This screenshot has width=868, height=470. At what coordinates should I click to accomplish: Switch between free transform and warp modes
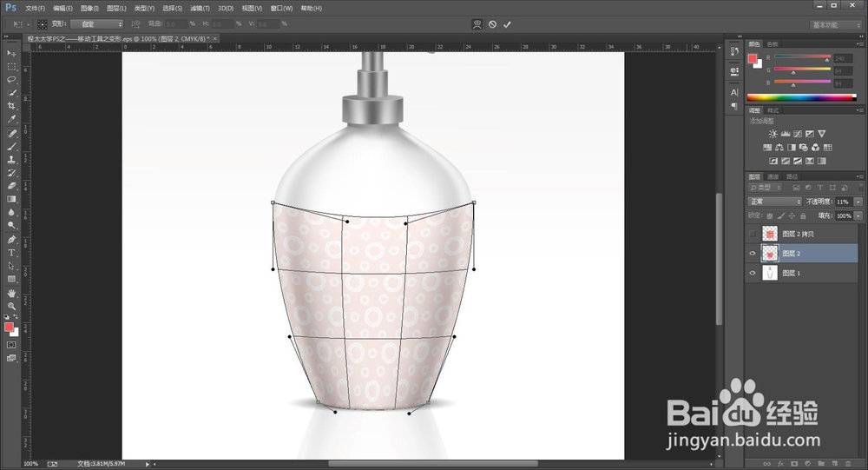(477, 24)
